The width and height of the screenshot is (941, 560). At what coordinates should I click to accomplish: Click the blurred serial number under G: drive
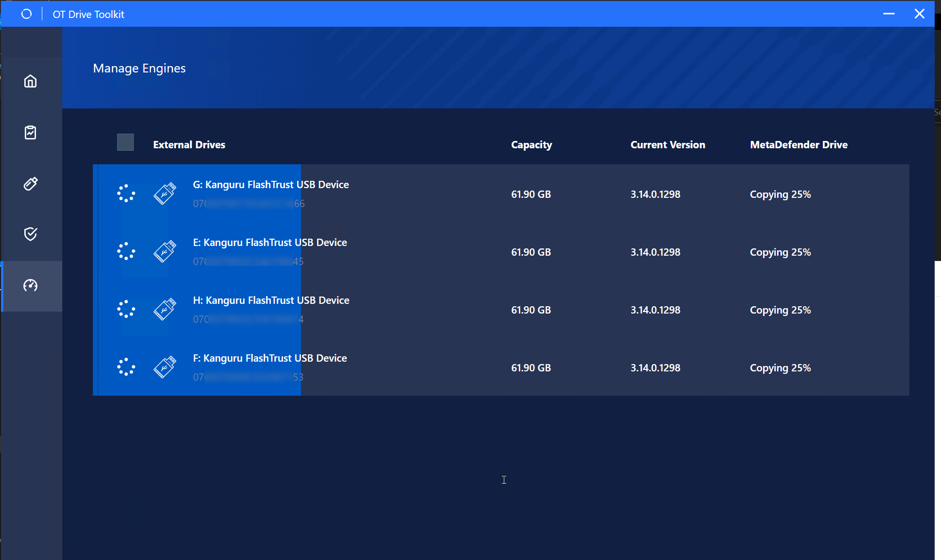pos(249,204)
